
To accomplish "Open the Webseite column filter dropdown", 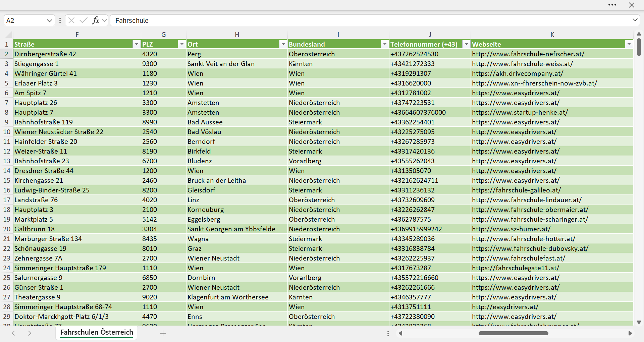I will click(x=629, y=44).
